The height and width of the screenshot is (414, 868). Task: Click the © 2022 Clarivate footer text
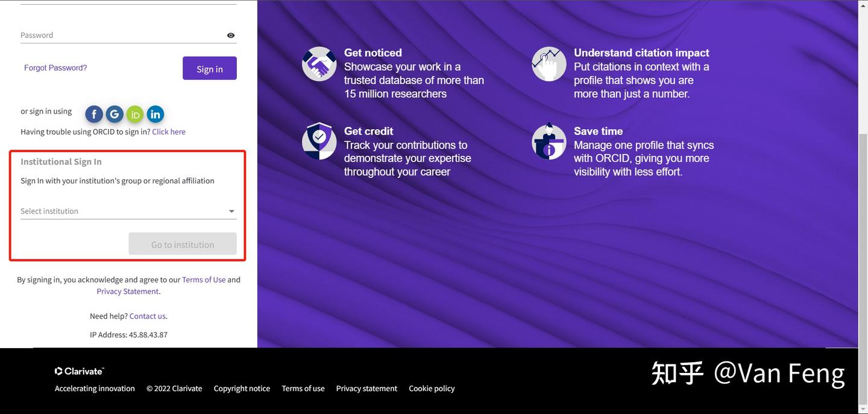174,388
